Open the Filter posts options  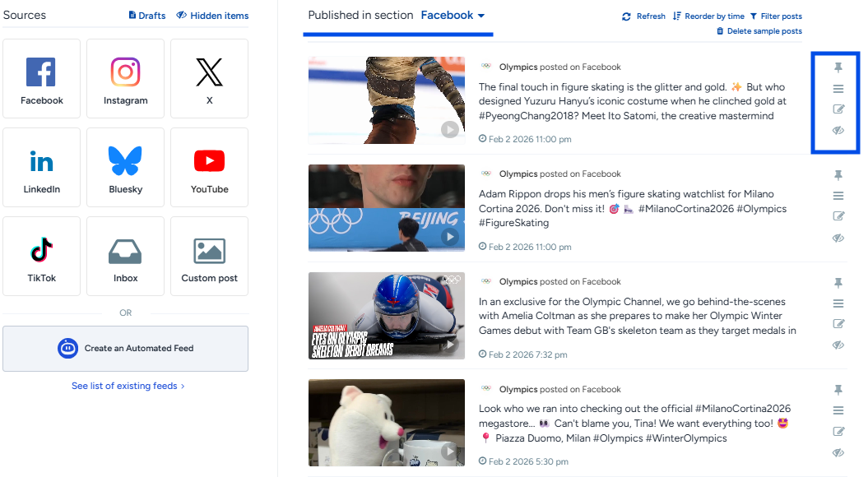coord(776,16)
